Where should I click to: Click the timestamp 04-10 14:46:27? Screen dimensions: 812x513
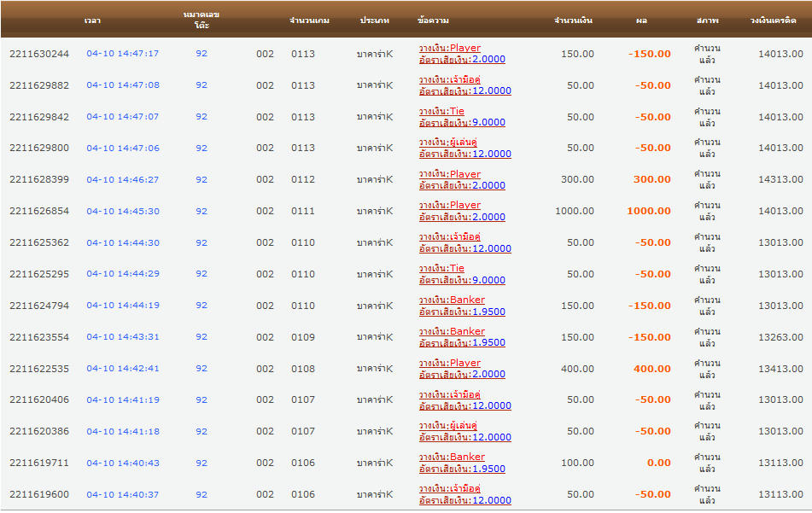[x=122, y=180]
